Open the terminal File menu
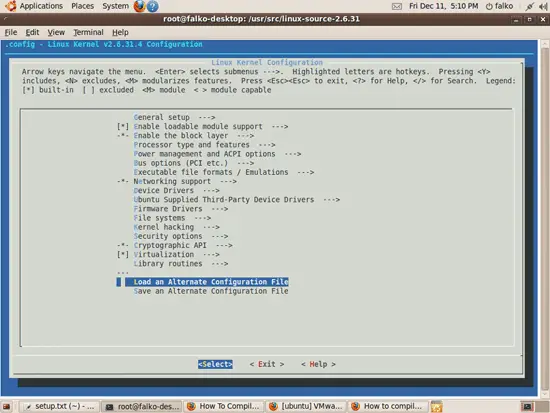550x413 pixels. (11, 32)
